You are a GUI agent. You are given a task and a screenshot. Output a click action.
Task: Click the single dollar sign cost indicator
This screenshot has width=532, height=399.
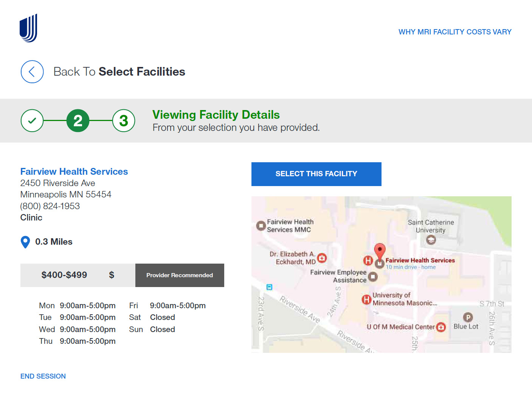pyautogui.click(x=112, y=275)
